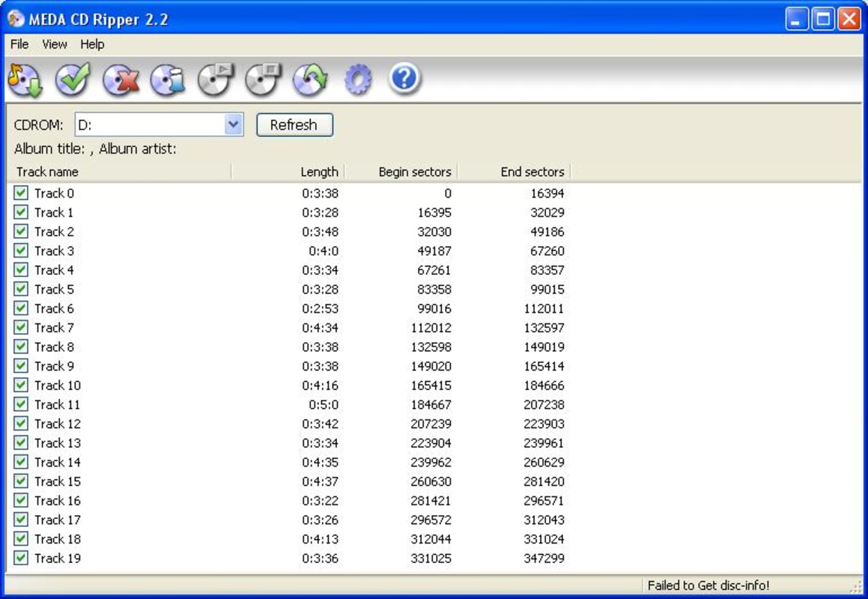Click length value 0:5:0 of Track 11
The image size is (868, 599).
324,404
